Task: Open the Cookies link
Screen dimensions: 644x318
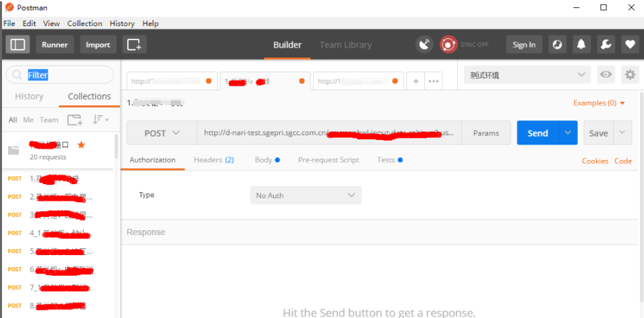Action: [594, 161]
